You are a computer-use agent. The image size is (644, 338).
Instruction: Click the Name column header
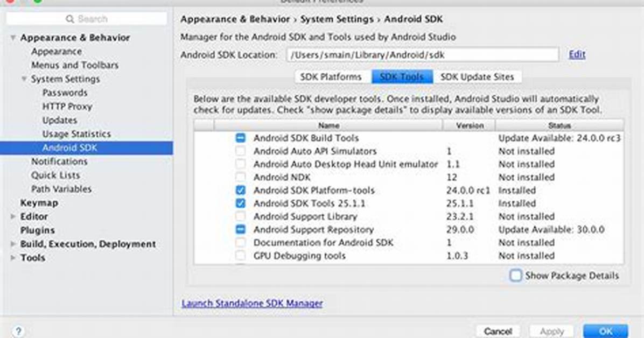coord(328,125)
